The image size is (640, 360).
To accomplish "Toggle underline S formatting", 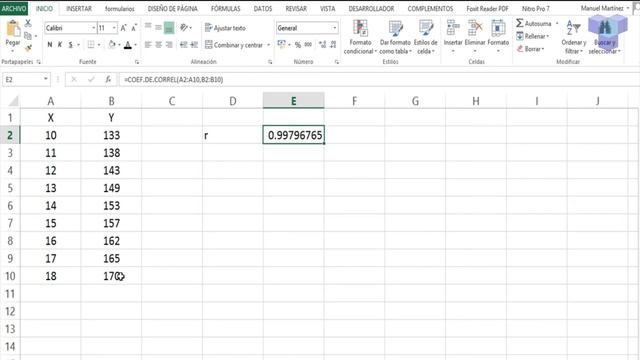I will (x=71, y=44).
